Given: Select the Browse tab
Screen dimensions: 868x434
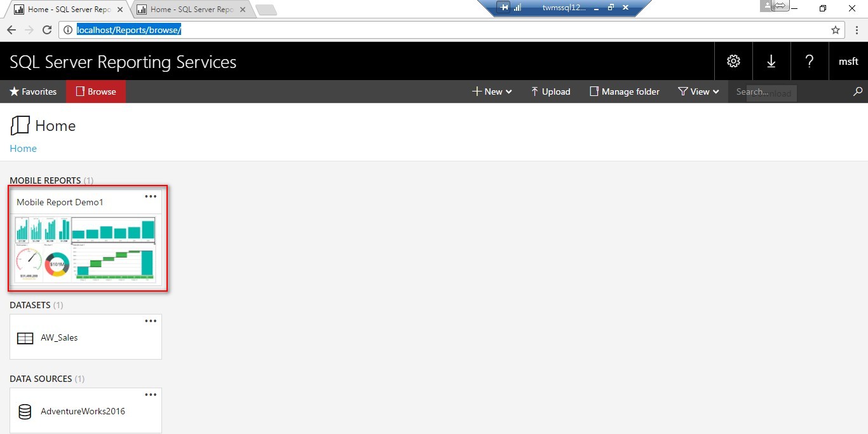Looking at the screenshot, I should pos(96,92).
